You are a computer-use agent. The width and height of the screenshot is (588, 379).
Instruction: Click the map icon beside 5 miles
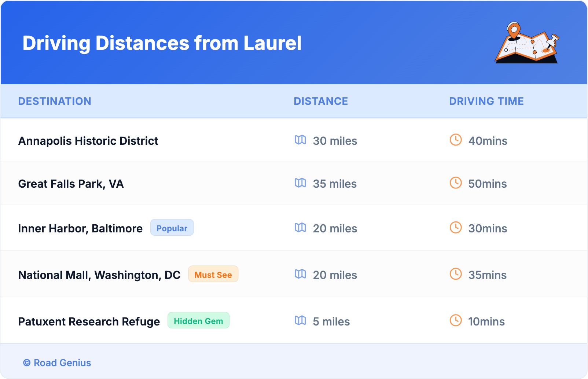coord(300,321)
